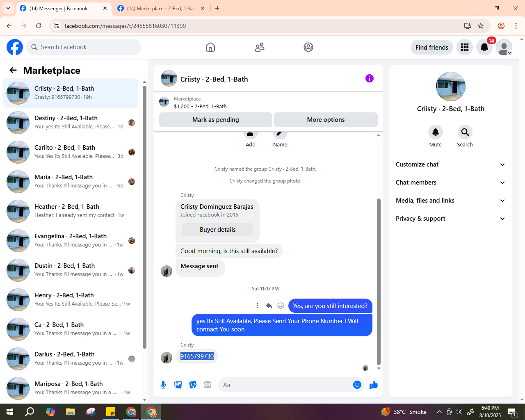Click Buyer details button
The width and height of the screenshot is (525, 420).
point(217,230)
